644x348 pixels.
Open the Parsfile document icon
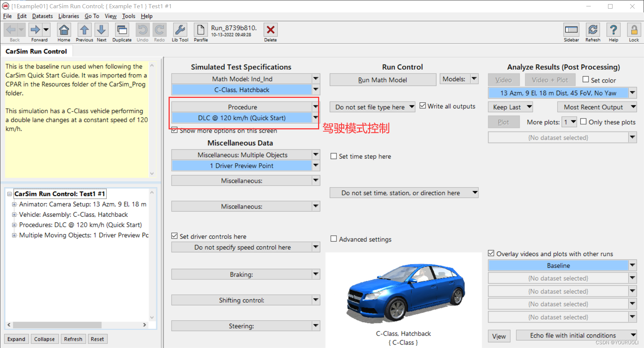tap(201, 30)
